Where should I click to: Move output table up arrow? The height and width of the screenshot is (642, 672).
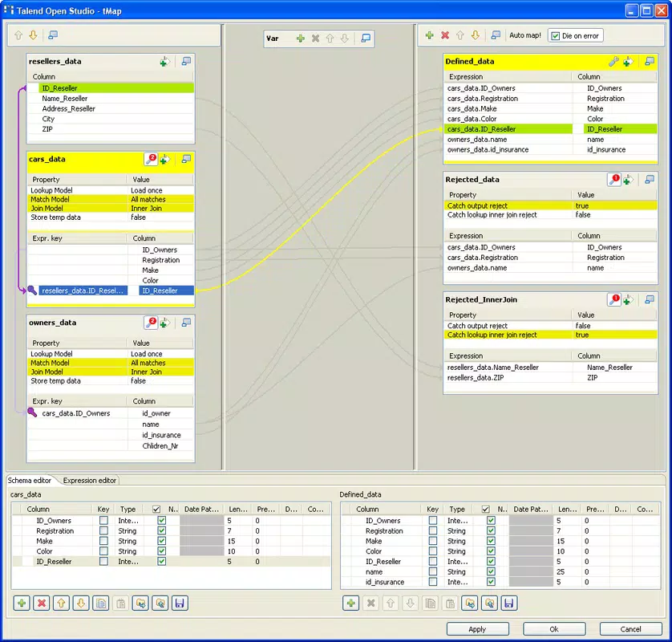click(460, 35)
